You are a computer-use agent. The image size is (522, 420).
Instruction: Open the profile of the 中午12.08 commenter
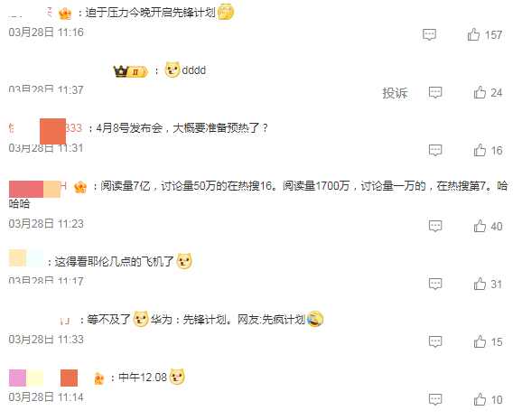point(43,378)
